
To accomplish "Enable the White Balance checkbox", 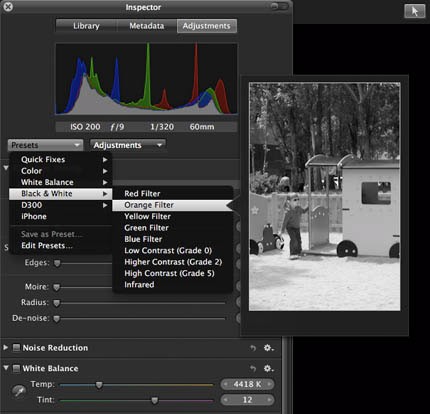I will click(x=16, y=368).
